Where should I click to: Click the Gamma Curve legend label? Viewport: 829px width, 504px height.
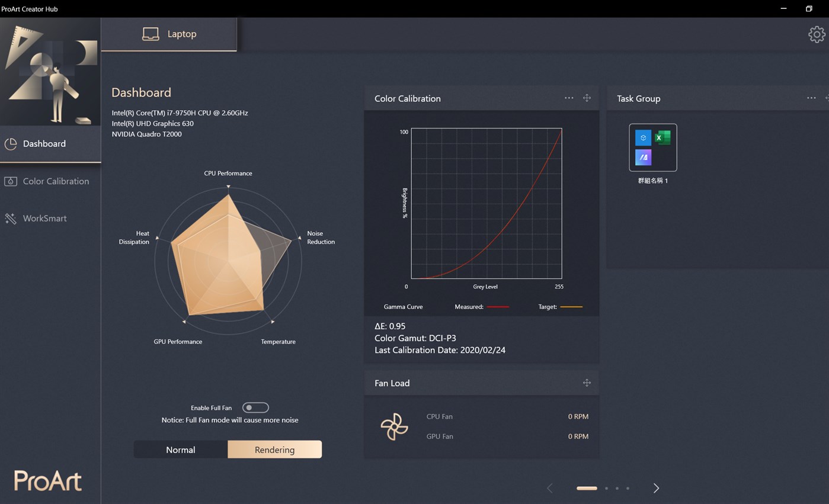pos(403,307)
